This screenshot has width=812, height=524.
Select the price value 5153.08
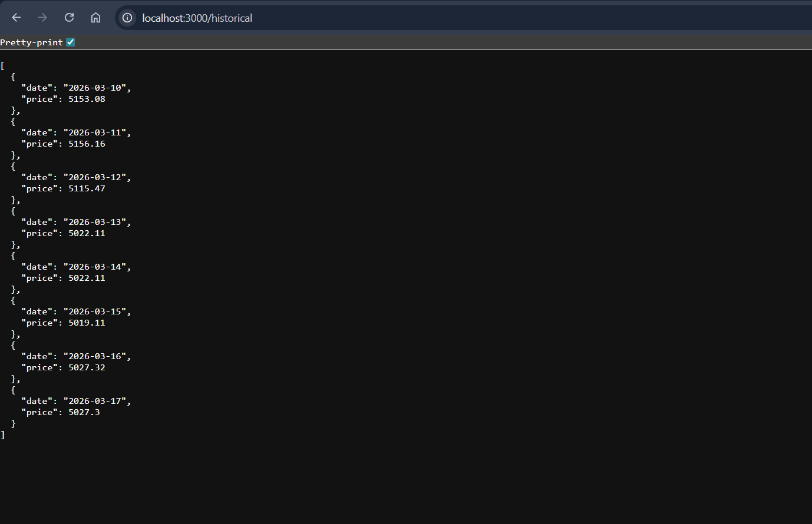tap(87, 99)
